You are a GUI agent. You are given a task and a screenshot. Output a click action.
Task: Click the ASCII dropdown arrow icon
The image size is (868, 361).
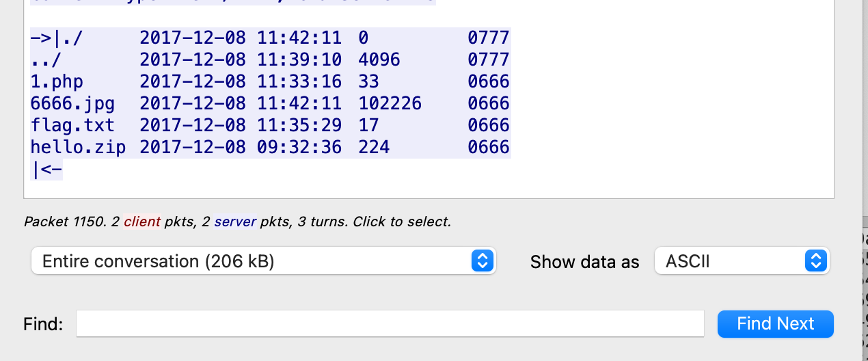click(x=815, y=261)
